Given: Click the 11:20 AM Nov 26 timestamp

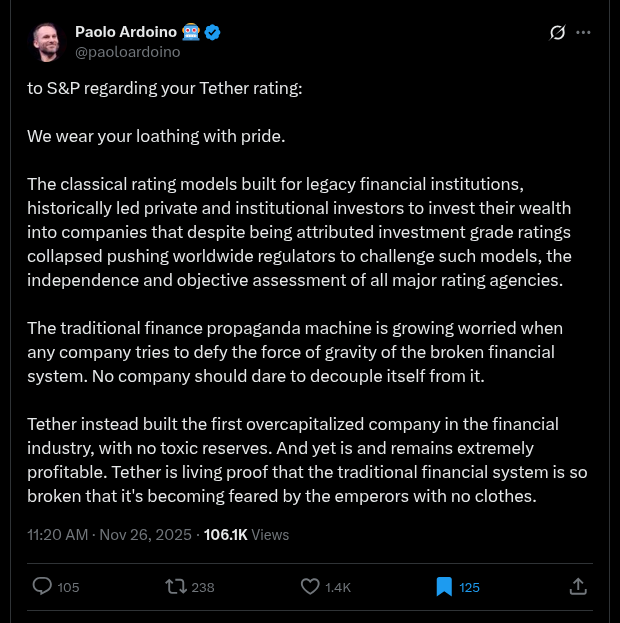Looking at the screenshot, I should (x=110, y=534).
